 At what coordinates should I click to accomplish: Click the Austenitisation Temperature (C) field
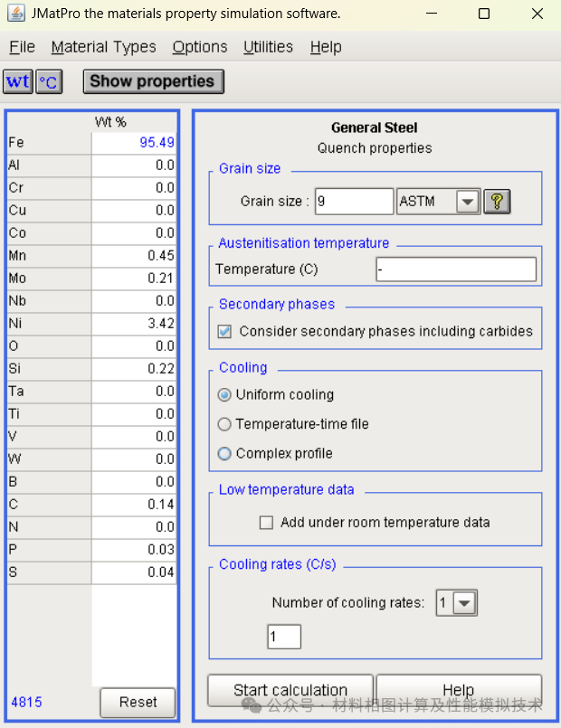(456, 269)
